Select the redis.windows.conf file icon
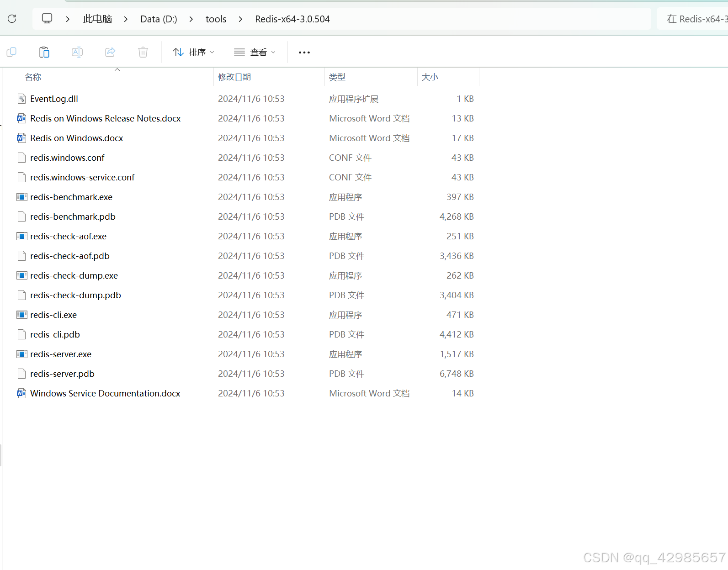The width and height of the screenshot is (728, 570). (21, 158)
